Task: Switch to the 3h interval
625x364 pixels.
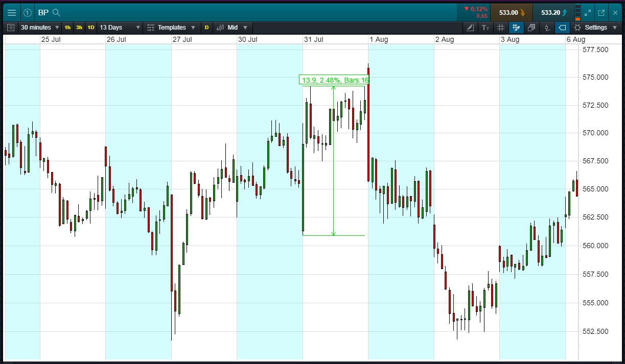Action: pos(79,28)
